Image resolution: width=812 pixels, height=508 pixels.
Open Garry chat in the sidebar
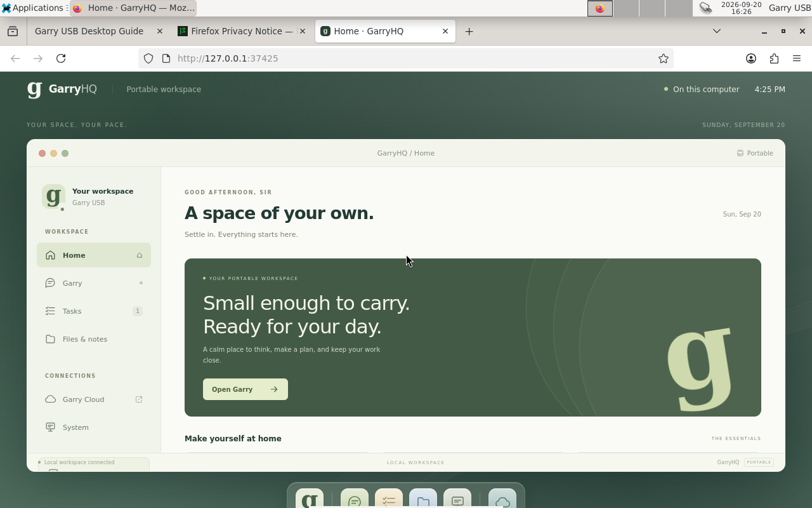click(94, 283)
